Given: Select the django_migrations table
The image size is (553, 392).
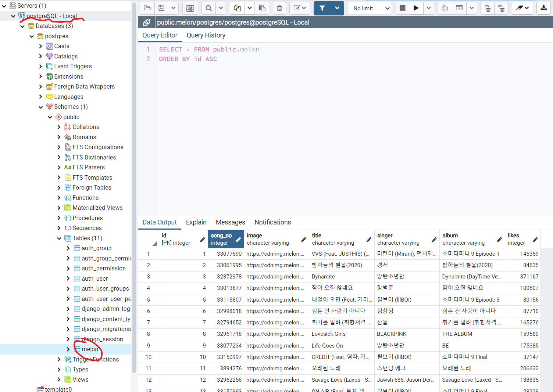Looking at the screenshot, I should coord(106,329).
